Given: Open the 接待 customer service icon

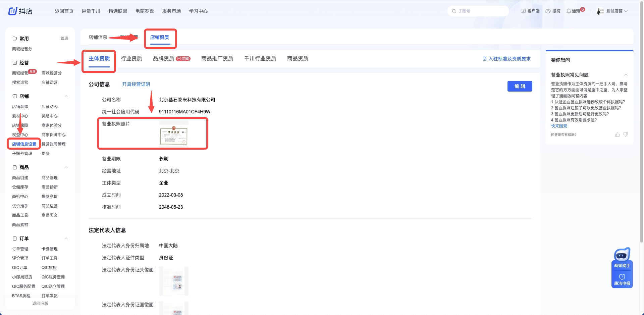Looking at the screenshot, I should pos(548,11).
